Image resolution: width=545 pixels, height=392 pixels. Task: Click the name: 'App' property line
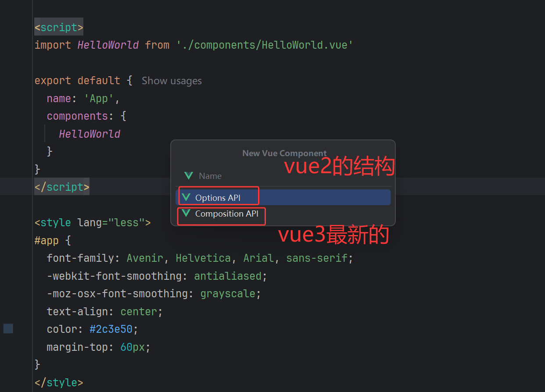[x=83, y=99]
